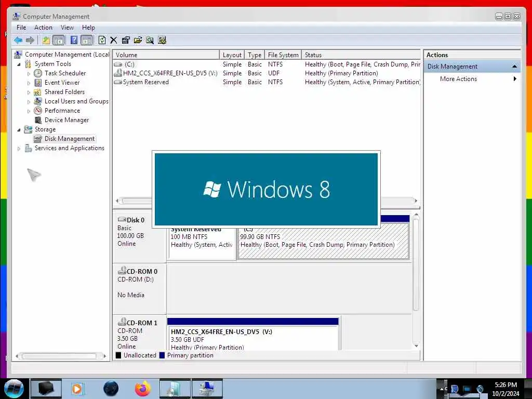Select the 3.50 GB UDF (V:) partition
Viewport: 532px width, 399px height.
[x=253, y=334]
